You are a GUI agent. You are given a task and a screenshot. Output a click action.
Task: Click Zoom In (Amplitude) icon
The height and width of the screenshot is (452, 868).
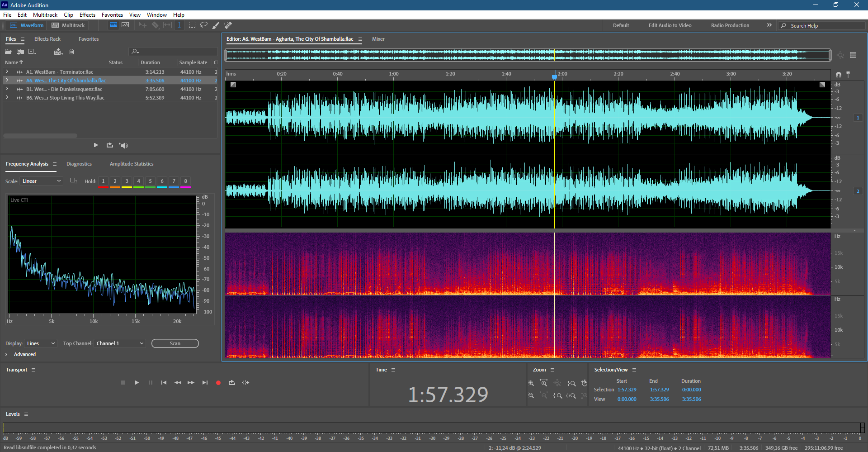(x=531, y=383)
